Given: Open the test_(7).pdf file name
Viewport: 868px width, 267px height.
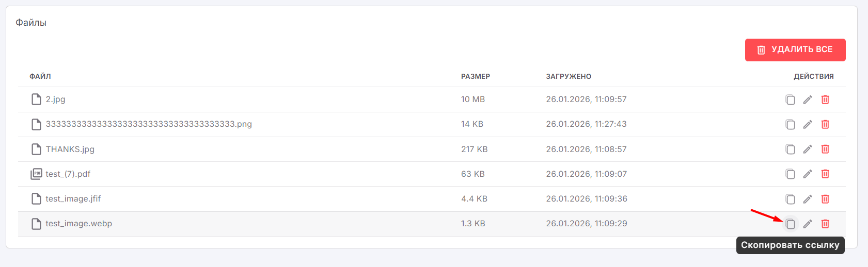Looking at the screenshot, I should 68,174.
